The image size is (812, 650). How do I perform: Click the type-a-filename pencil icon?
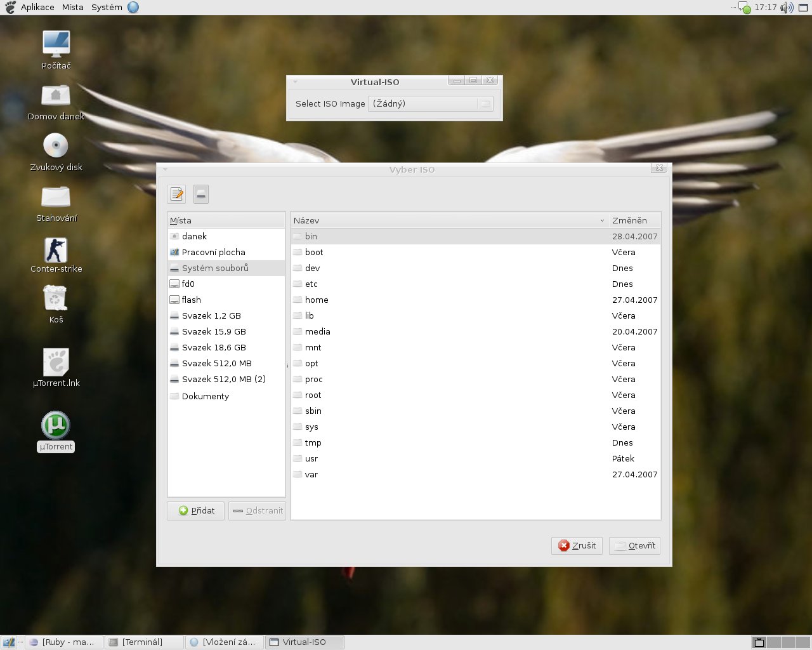177,194
